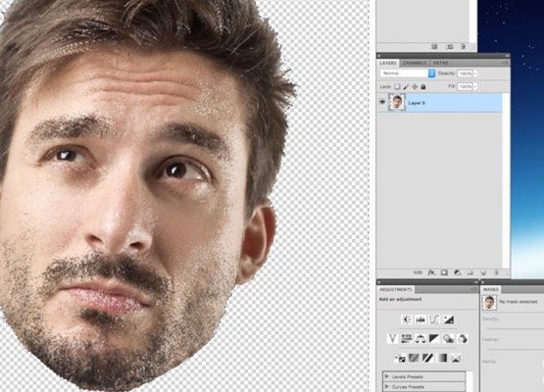The width and height of the screenshot is (544, 392).
Task: Add a layer mask to Layer 0
Action: (x=444, y=272)
